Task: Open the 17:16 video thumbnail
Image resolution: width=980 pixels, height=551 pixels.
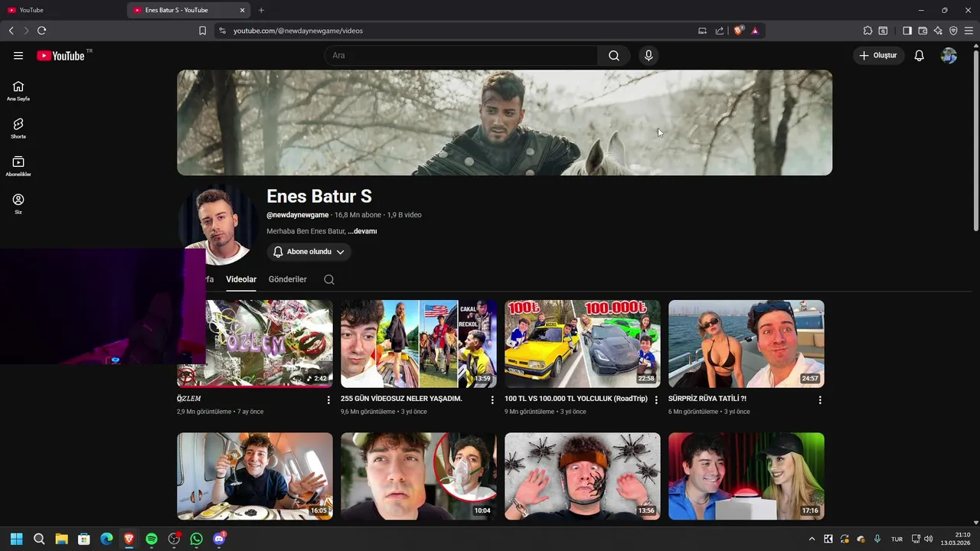Action: 746,476
